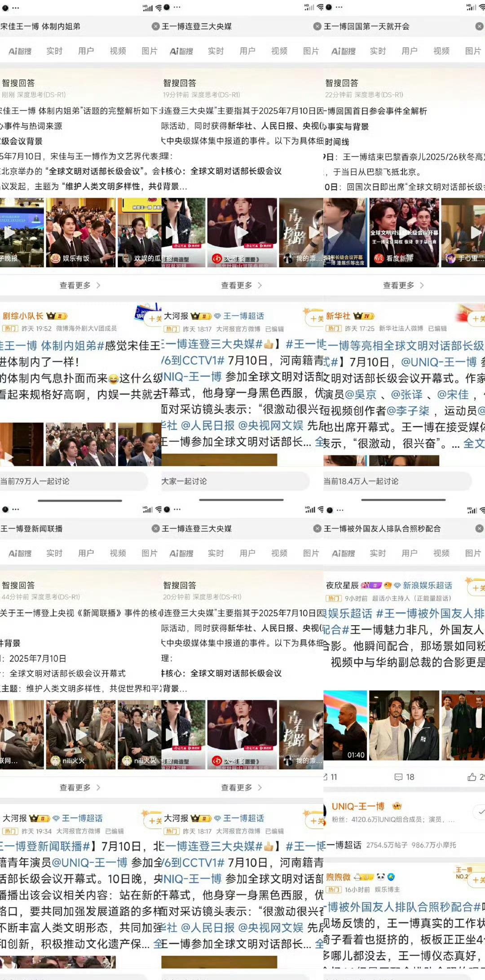Follow 新华社 with the + button

pyautogui.click(x=477, y=318)
